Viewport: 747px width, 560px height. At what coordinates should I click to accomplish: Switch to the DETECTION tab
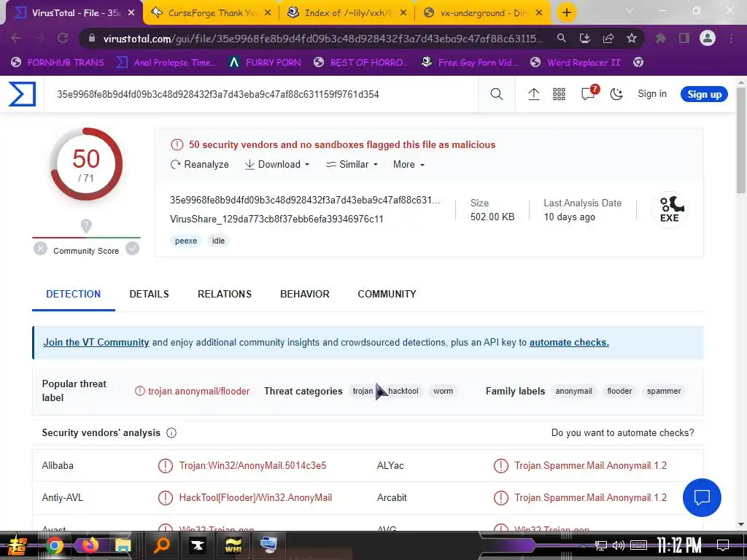pos(74,294)
